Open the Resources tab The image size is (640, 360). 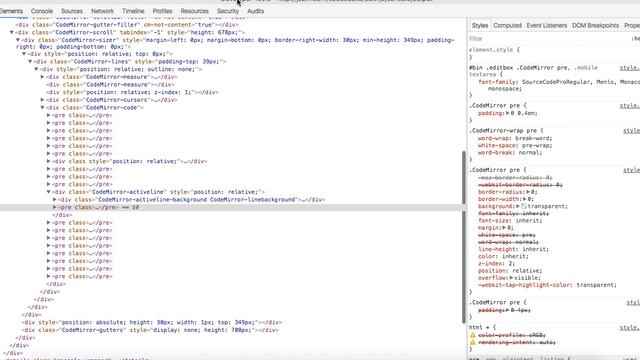(x=194, y=11)
